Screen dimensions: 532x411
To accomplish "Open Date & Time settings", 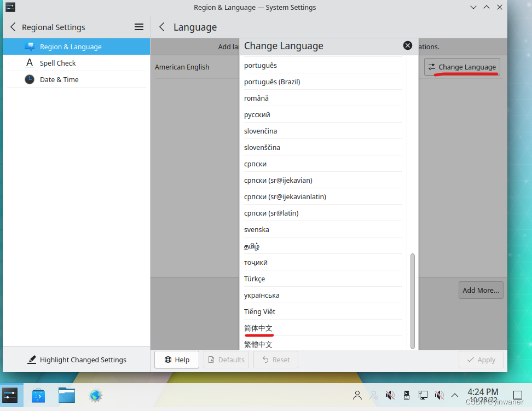I will pyautogui.click(x=76, y=79).
